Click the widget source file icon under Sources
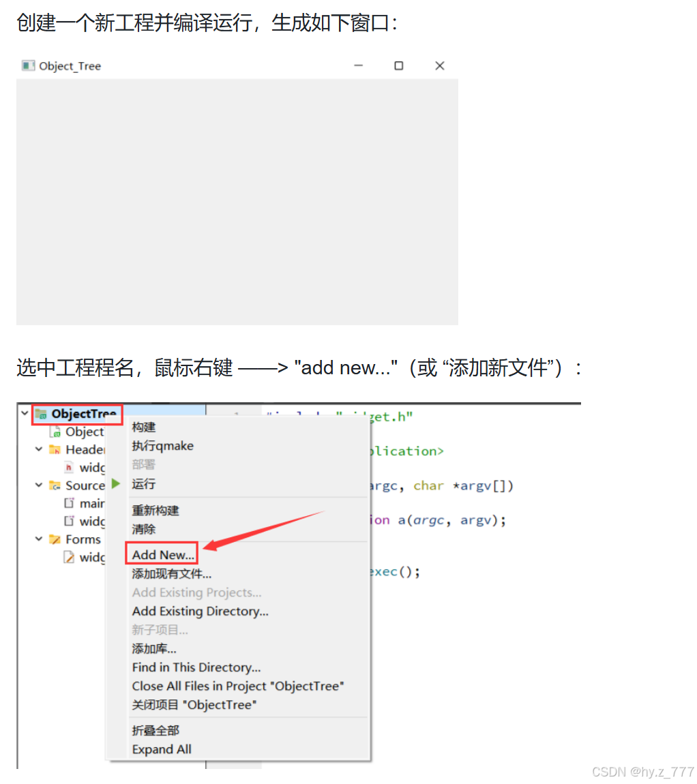This screenshot has height=784, width=697. 69,521
